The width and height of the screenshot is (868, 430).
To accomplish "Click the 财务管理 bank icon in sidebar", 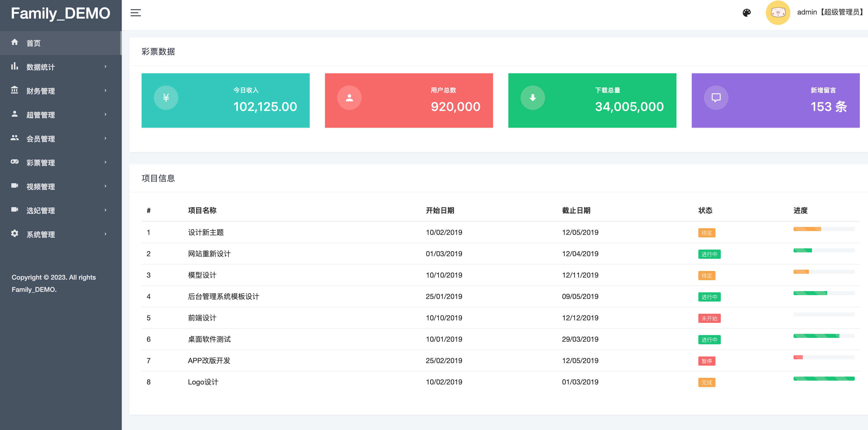I will (x=15, y=90).
